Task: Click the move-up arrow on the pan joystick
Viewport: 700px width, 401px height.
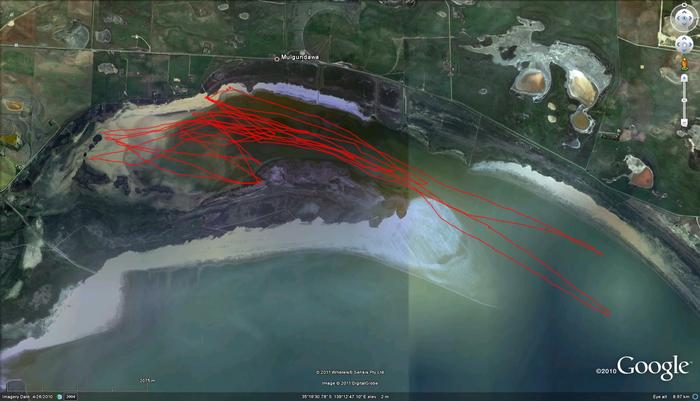Action: tap(684, 38)
